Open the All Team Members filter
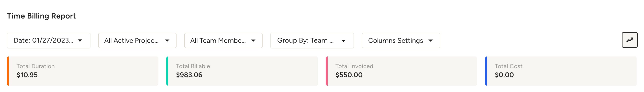Screen dimensions: 644x92 pyautogui.click(x=223, y=40)
